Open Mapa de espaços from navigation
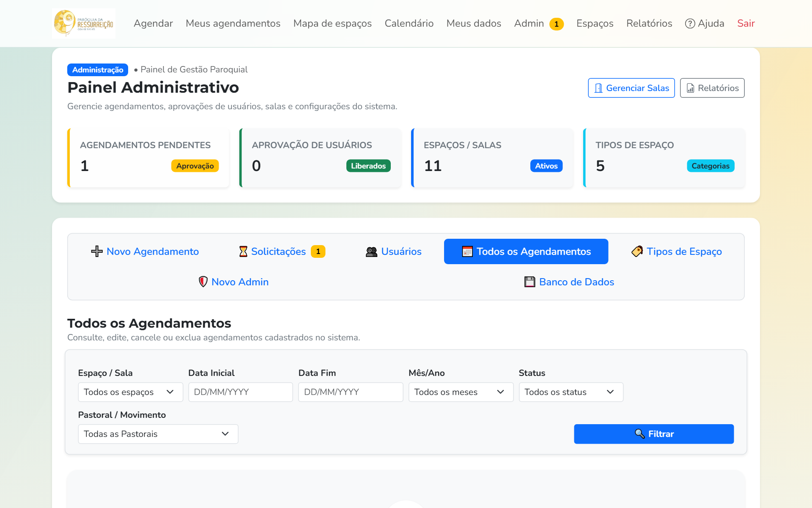 pyautogui.click(x=332, y=23)
